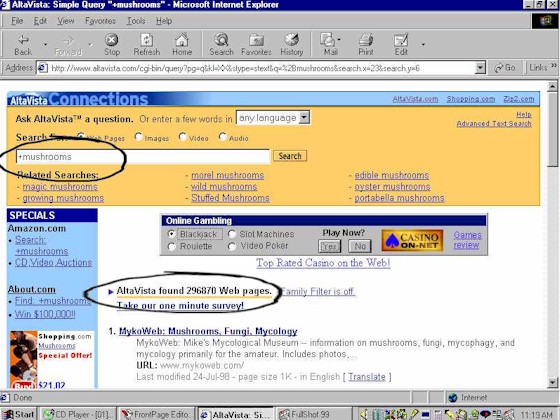Open the Tools menu
This screenshot has height=420, width=560.
click(136, 21)
